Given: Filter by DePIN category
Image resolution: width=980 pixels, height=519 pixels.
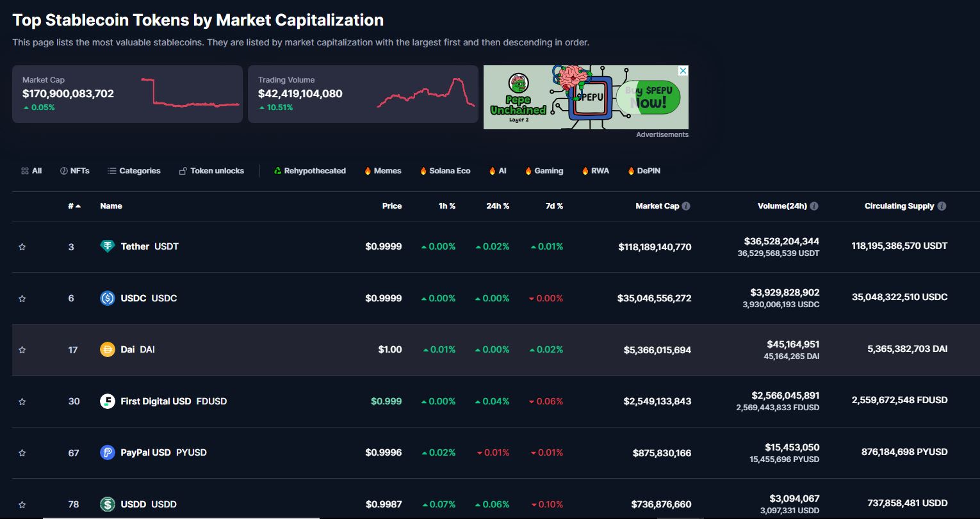Looking at the screenshot, I should point(644,171).
